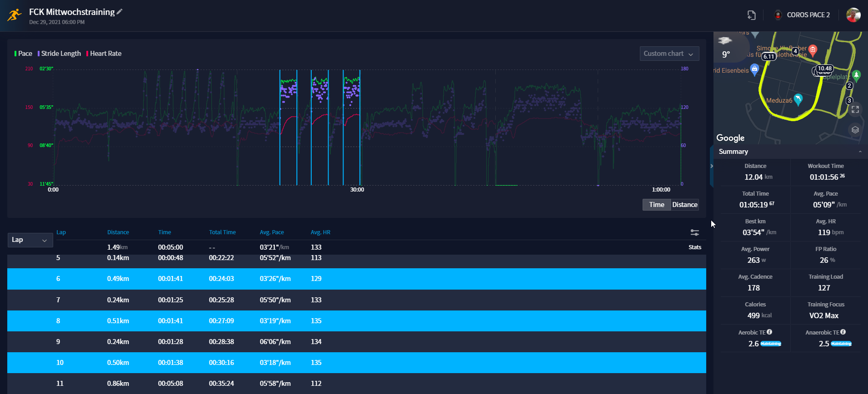Expand the map to fullscreen
This screenshot has height=394, width=868.
(855, 109)
